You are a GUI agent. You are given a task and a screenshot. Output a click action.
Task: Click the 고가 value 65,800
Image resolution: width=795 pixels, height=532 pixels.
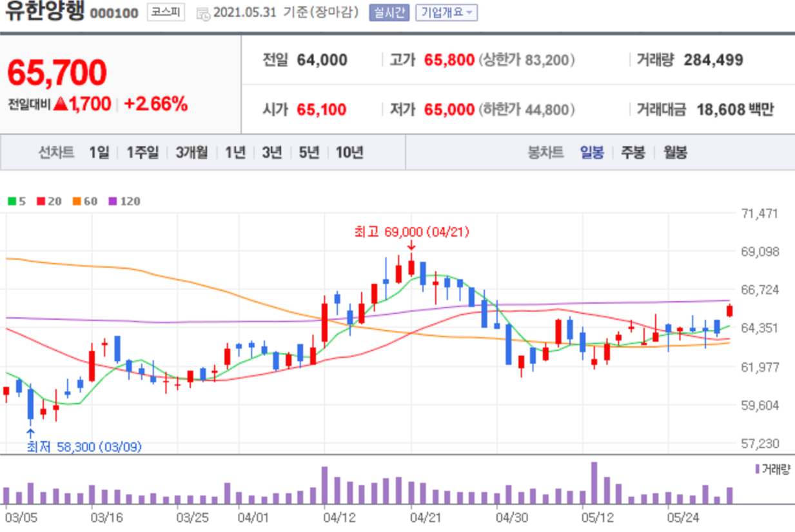tap(449, 60)
